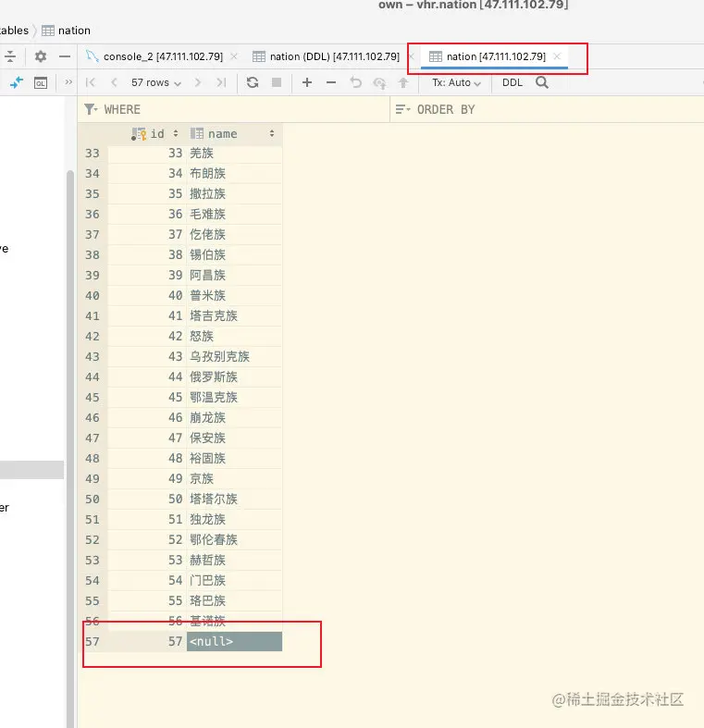This screenshot has height=728, width=704.
Task: Go to last page of rows
Action: [221, 82]
